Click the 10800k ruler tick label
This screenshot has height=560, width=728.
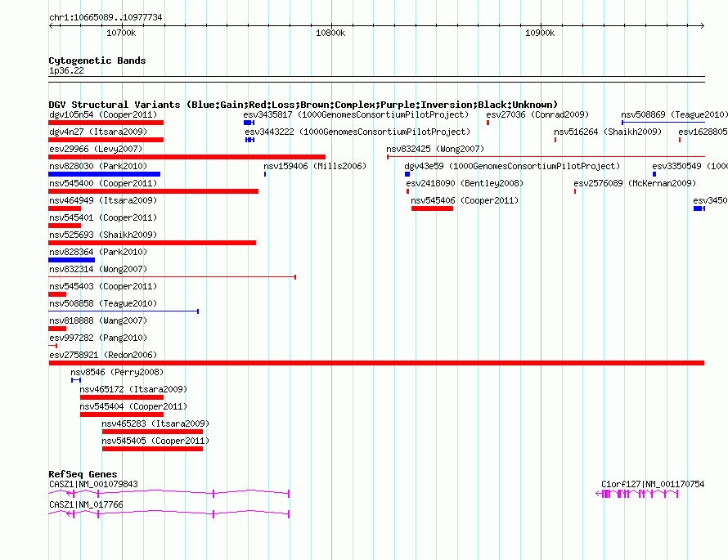pyautogui.click(x=330, y=33)
